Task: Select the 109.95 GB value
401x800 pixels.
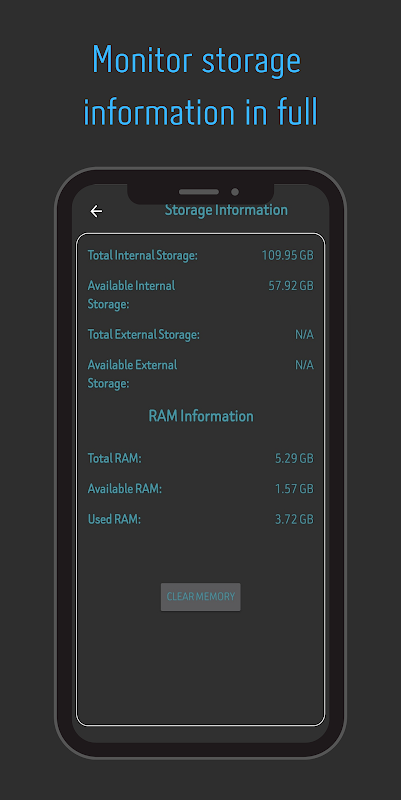Action: tap(288, 255)
